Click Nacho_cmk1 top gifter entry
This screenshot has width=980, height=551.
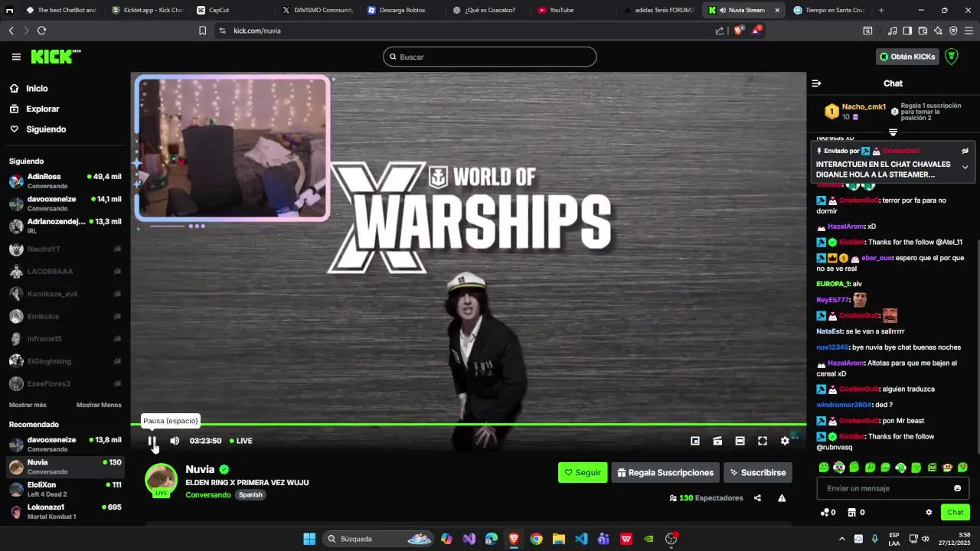click(x=855, y=112)
